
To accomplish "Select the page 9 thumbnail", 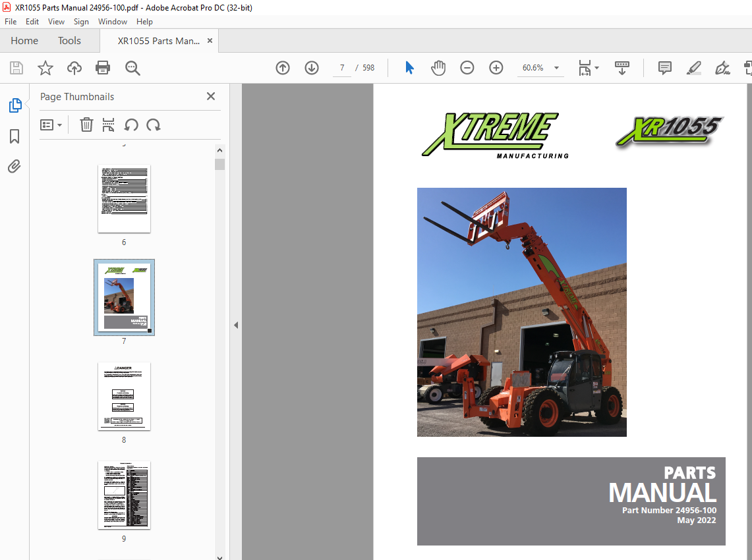I will 124,495.
